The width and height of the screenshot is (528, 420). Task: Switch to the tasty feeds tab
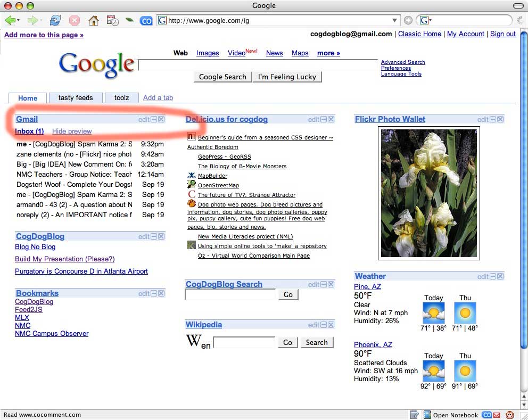[75, 97]
